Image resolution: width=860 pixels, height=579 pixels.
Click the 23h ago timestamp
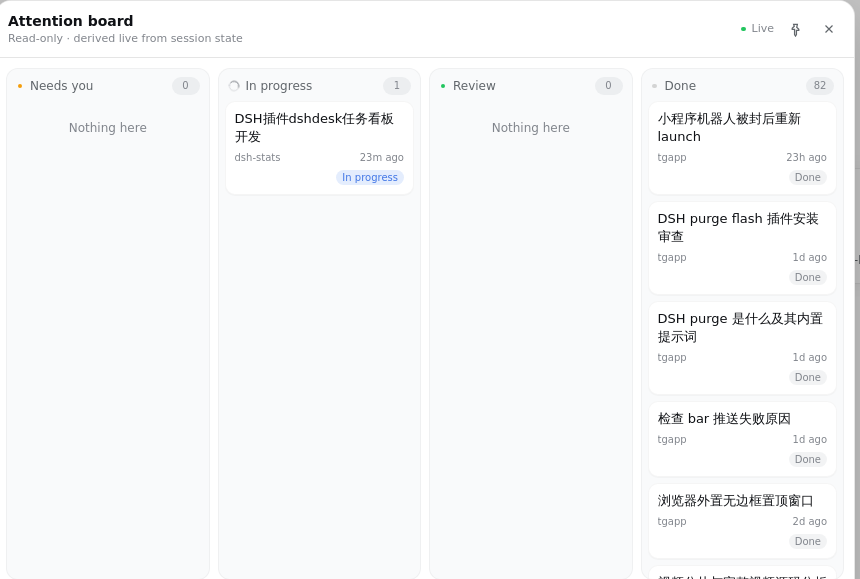[806, 157]
